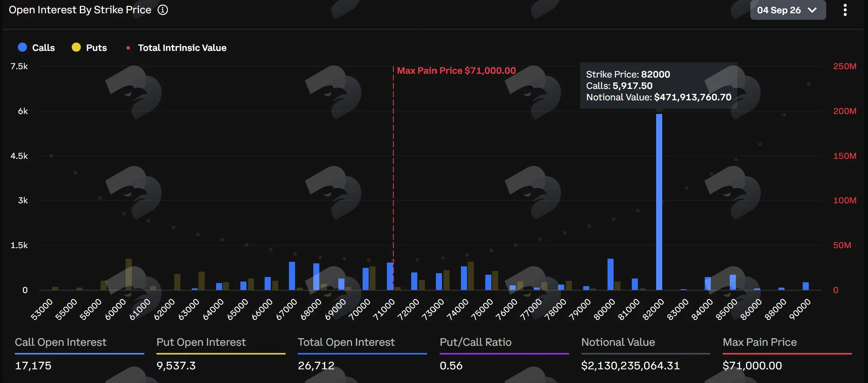The image size is (868, 383).
Task: Click the Put/Call Ratio value '0.56'
Action: click(x=451, y=366)
